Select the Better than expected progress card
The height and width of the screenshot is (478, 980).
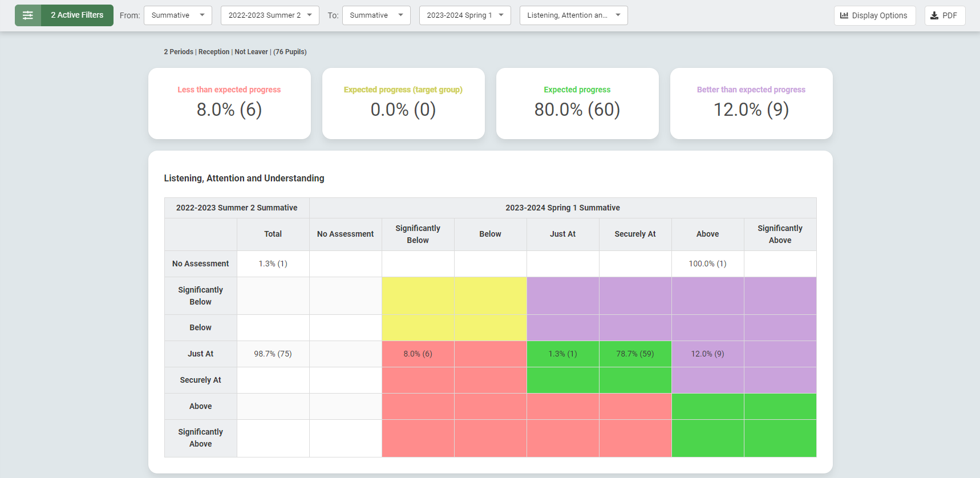751,103
